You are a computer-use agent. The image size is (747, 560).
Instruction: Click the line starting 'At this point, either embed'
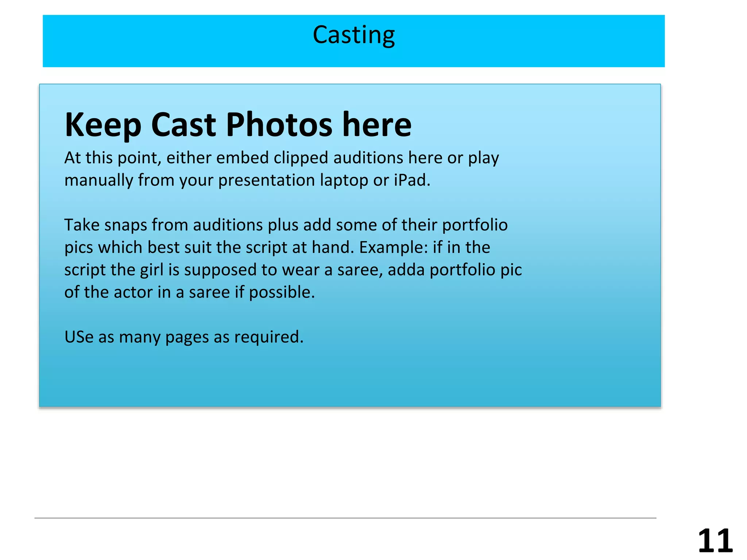(281, 158)
